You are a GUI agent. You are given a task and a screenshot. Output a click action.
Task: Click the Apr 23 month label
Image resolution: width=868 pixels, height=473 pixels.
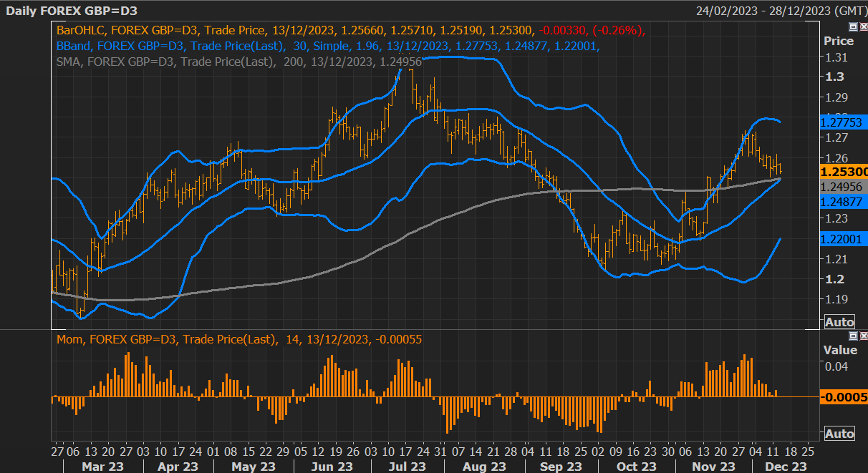click(x=177, y=467)
